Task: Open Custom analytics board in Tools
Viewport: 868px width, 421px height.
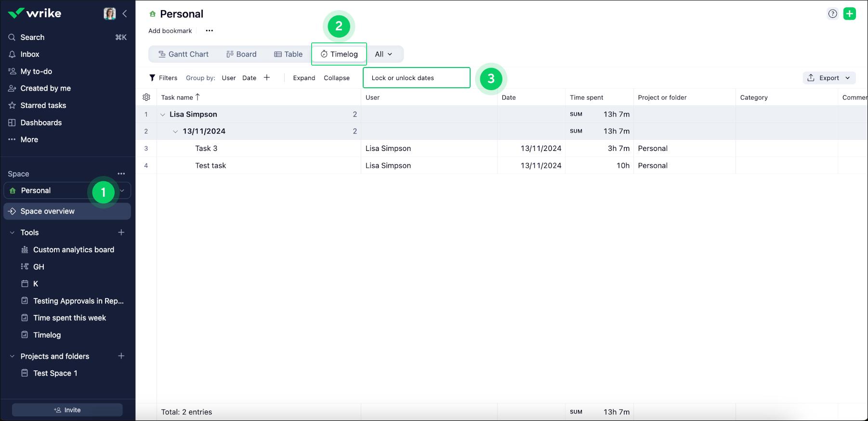Action: (73, 250)
